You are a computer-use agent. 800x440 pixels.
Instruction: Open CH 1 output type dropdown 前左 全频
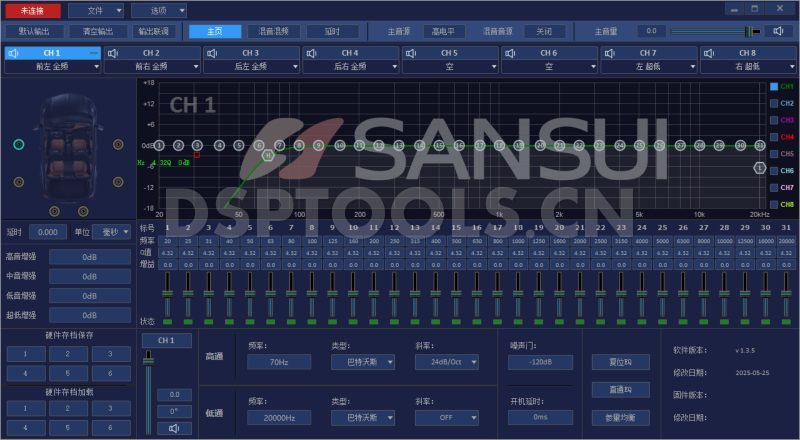[53, 66]
